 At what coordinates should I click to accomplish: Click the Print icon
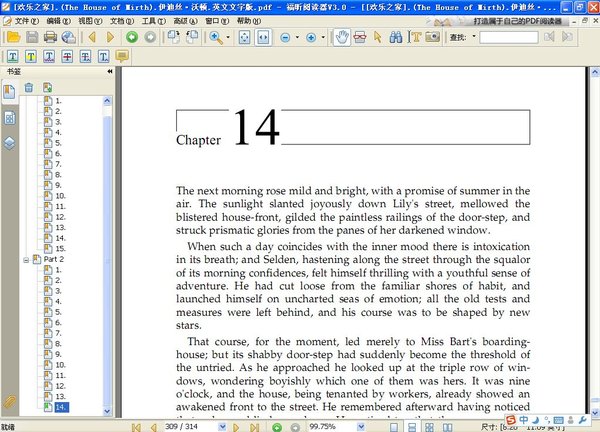pyautogui.click(x=50, y=37)
